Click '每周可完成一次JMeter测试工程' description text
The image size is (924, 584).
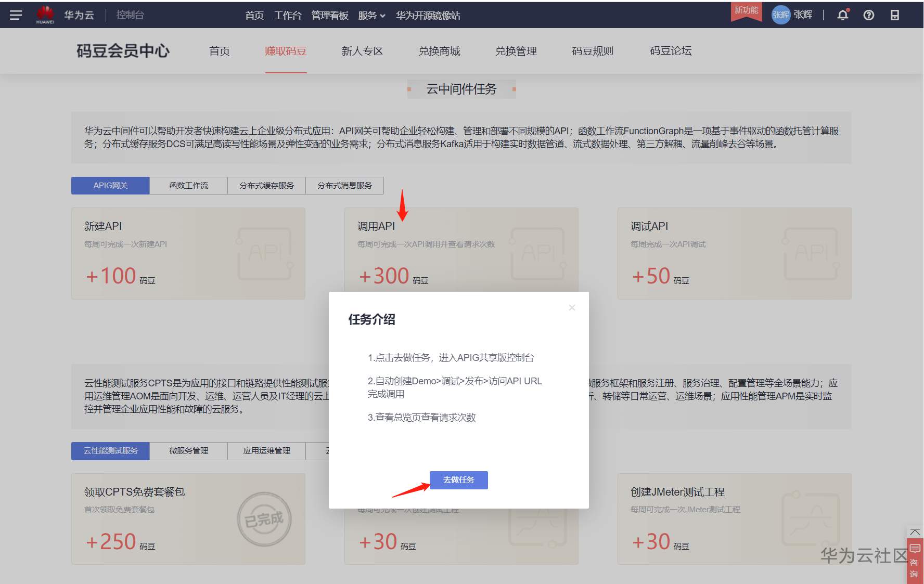(685, 509)
